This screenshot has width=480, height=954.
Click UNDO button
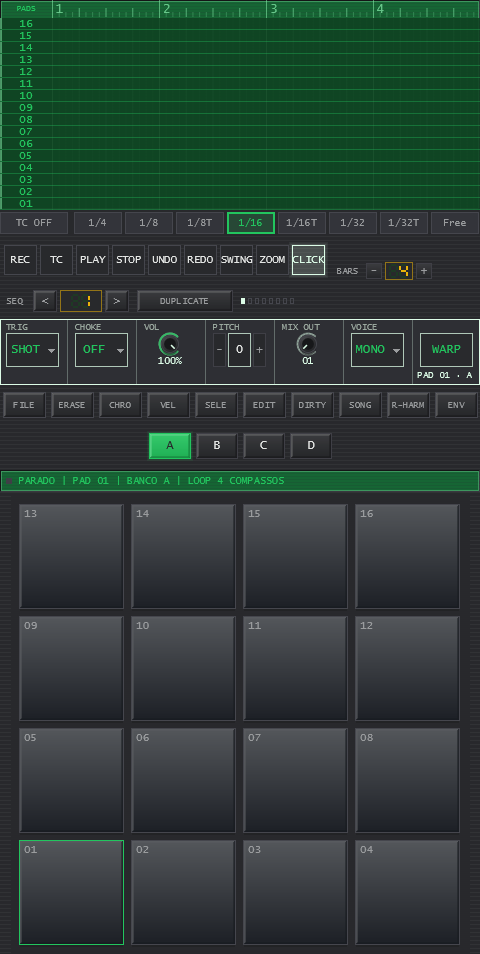click(x=164, y=260)
